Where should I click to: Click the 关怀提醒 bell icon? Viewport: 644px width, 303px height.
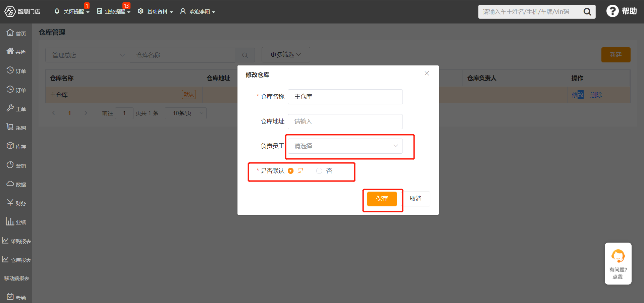click(57, 11)
